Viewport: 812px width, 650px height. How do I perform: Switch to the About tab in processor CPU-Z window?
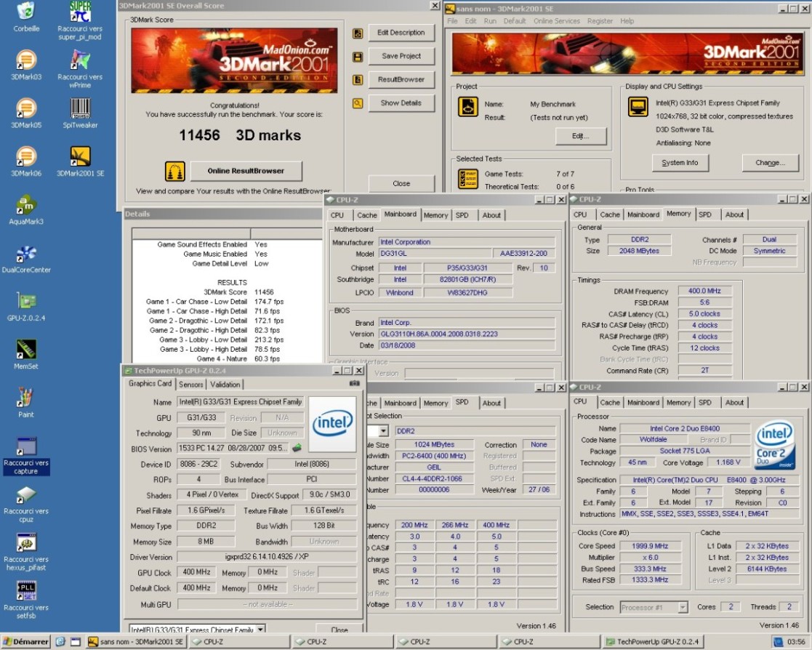pos(733,402)
